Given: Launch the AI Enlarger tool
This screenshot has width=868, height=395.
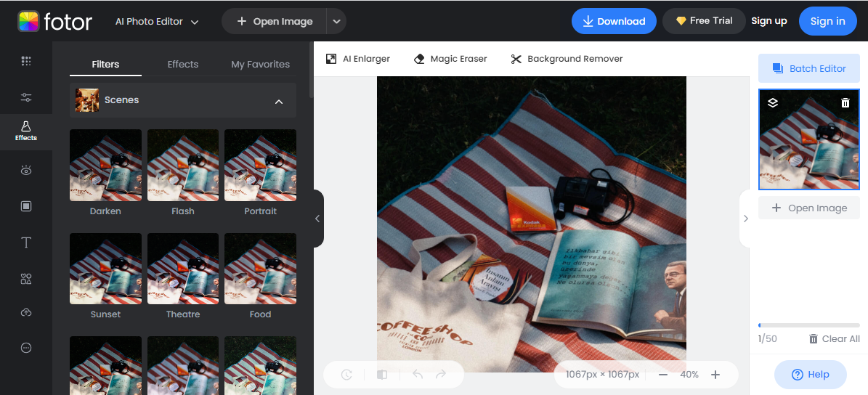Looking at the screenshot, I should pos(357,59).
